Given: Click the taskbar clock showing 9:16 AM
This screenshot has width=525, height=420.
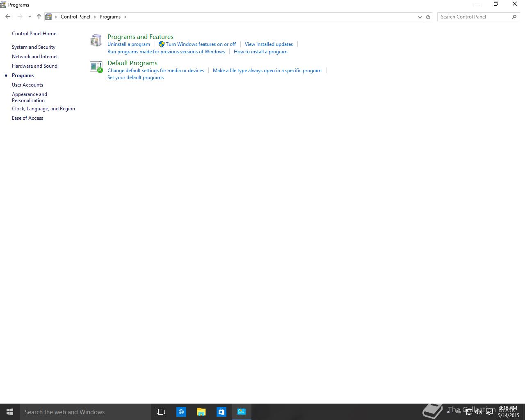Looking at the screenshot, I should click(509, 412).
